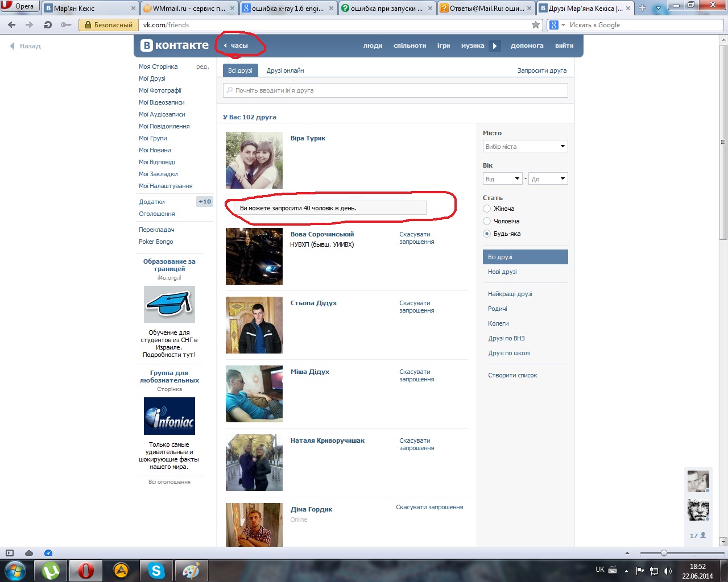Show hidden tray icons arrow
Image resolution: width=728 pixels, height=582 pixels.
(x=626, y=571)
